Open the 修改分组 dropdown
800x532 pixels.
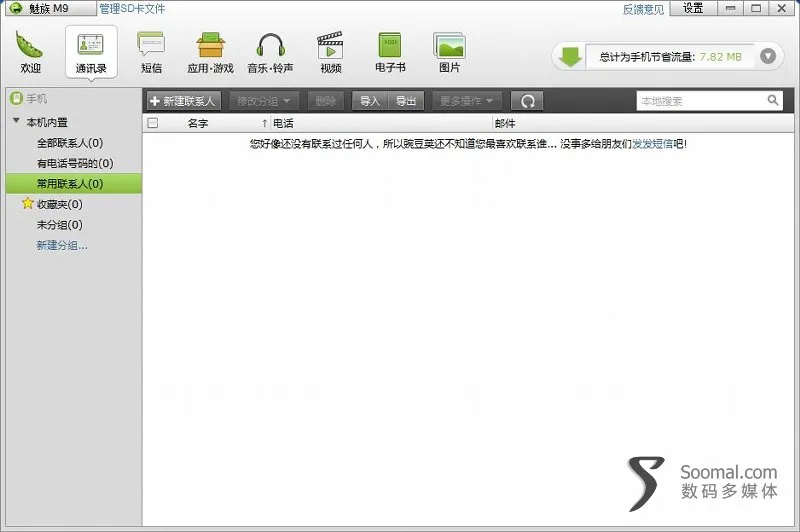point(263,101)
